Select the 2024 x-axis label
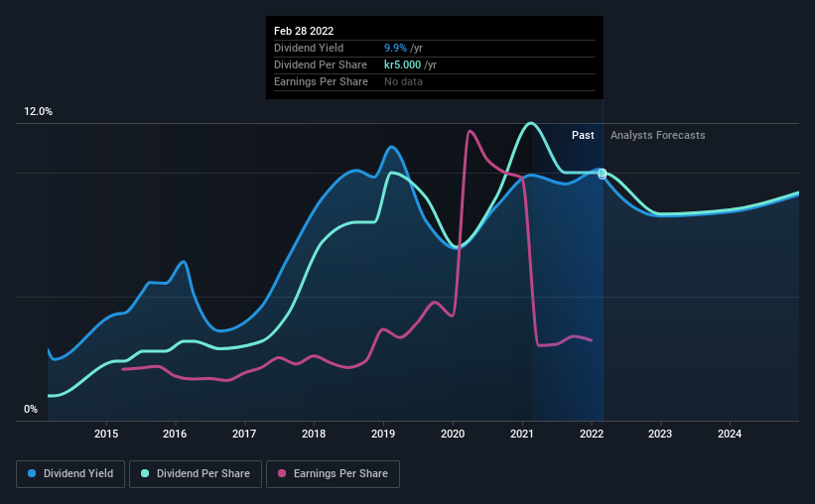This screenshot has height=504, width=815. (x=730, y=434)
